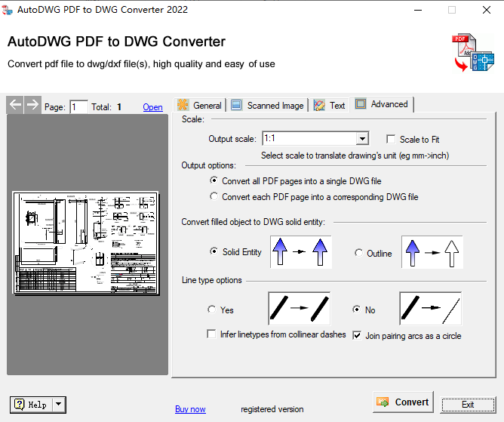
Task: Click the Open link
Action: [x=152, y=107]
